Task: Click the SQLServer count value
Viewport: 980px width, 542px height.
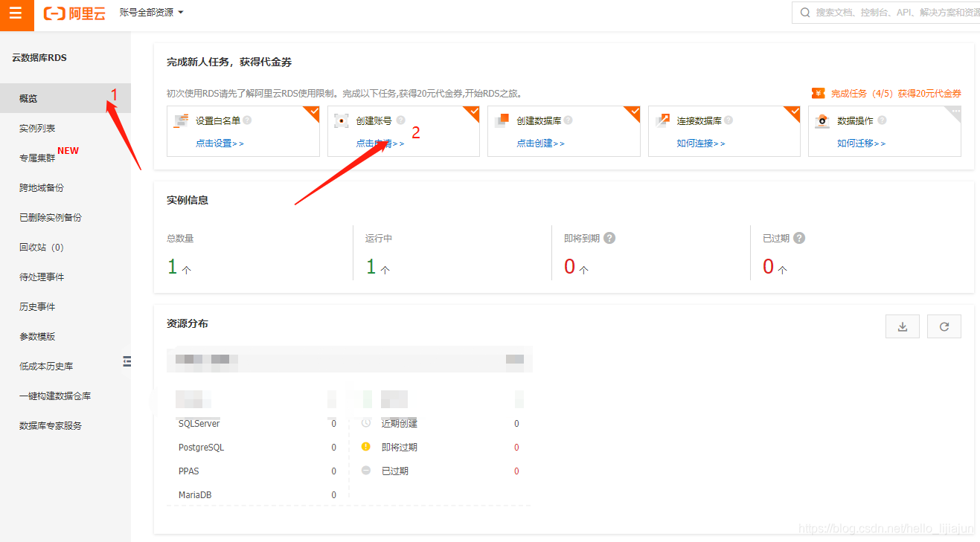Action: coord(333,424)
